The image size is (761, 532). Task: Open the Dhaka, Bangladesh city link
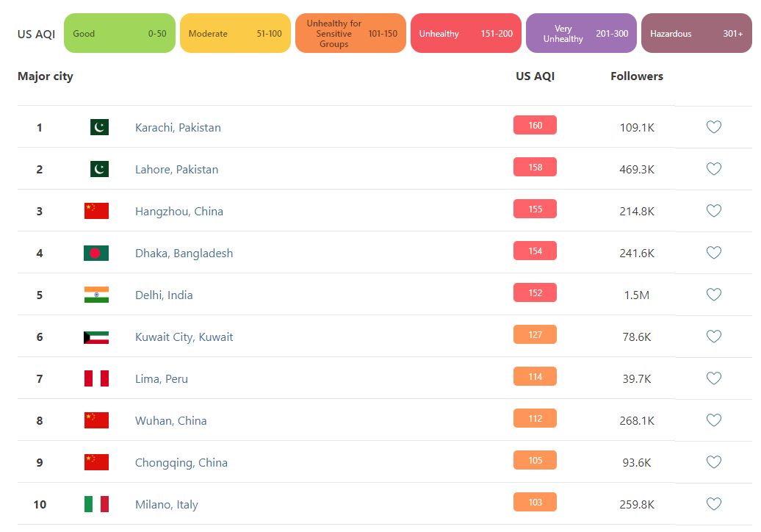(x=184, y=253)
